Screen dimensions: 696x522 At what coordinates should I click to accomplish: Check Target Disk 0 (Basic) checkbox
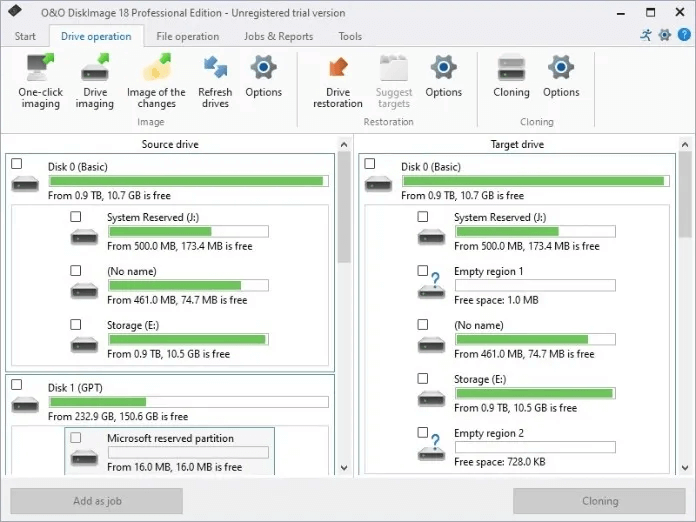tap(370, 164)
